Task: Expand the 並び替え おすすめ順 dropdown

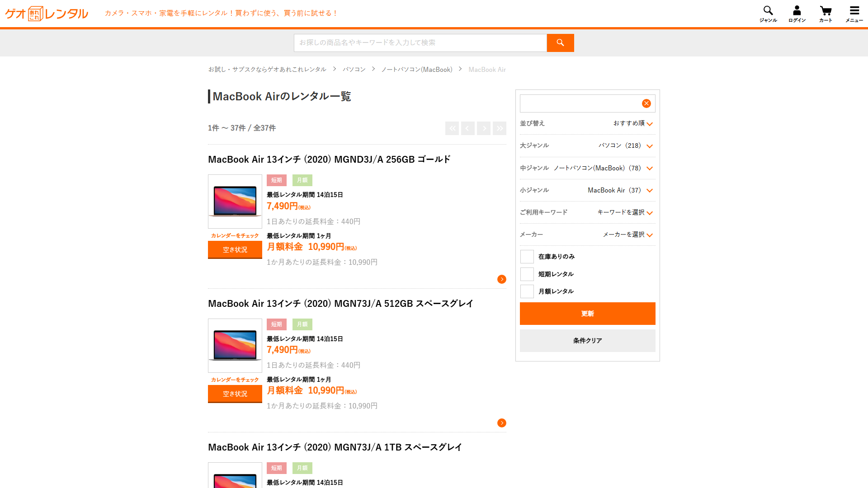Action: [x=633, y=123]
